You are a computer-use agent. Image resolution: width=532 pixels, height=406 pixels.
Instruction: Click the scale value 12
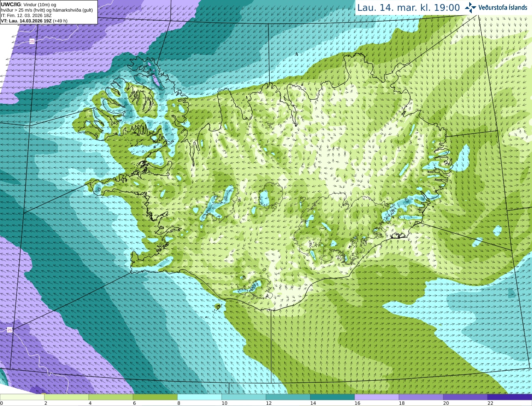[268, 403]
